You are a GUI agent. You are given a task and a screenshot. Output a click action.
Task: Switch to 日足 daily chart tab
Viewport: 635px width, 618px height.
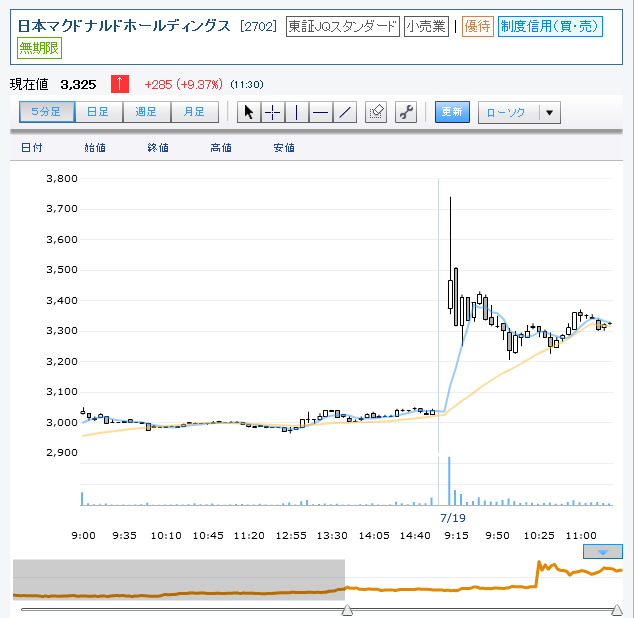[98, 112]
